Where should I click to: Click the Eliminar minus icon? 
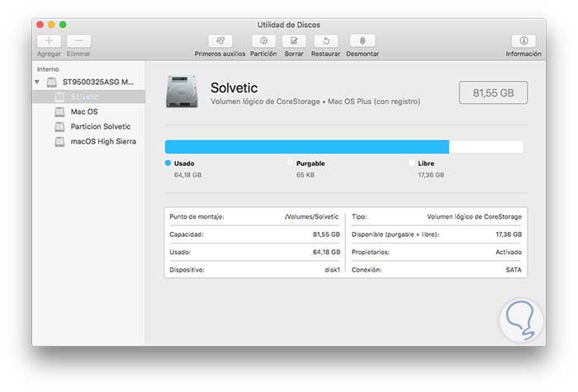coord(78,41)
